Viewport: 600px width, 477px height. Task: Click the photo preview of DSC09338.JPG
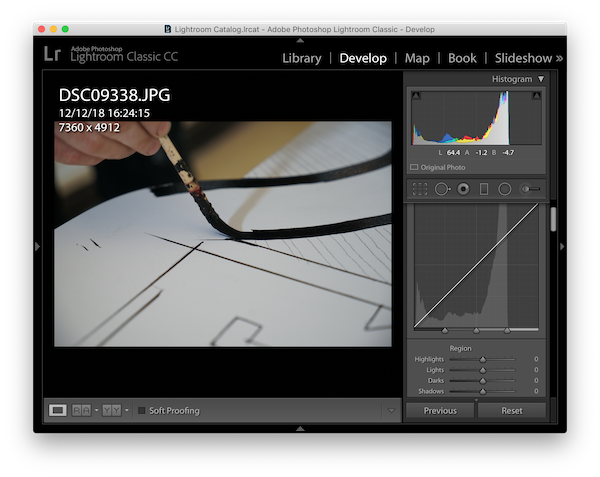(x=223, y=234)
